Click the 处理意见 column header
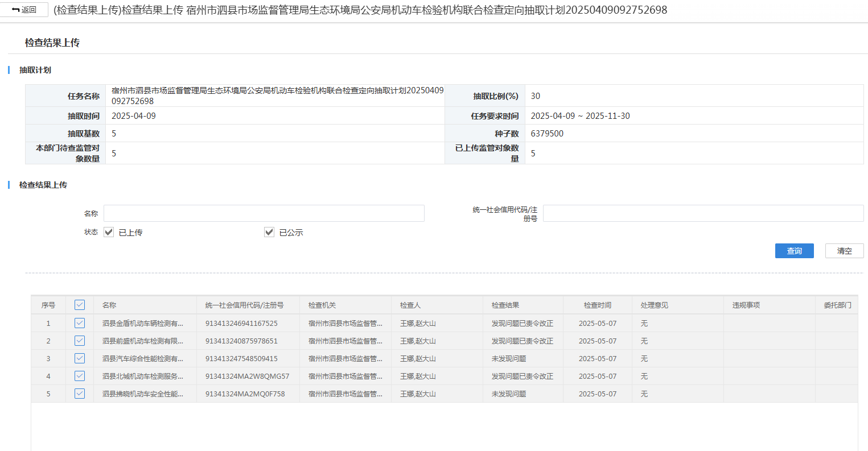The width and height of the screenshot is (868, 451). 678,305
